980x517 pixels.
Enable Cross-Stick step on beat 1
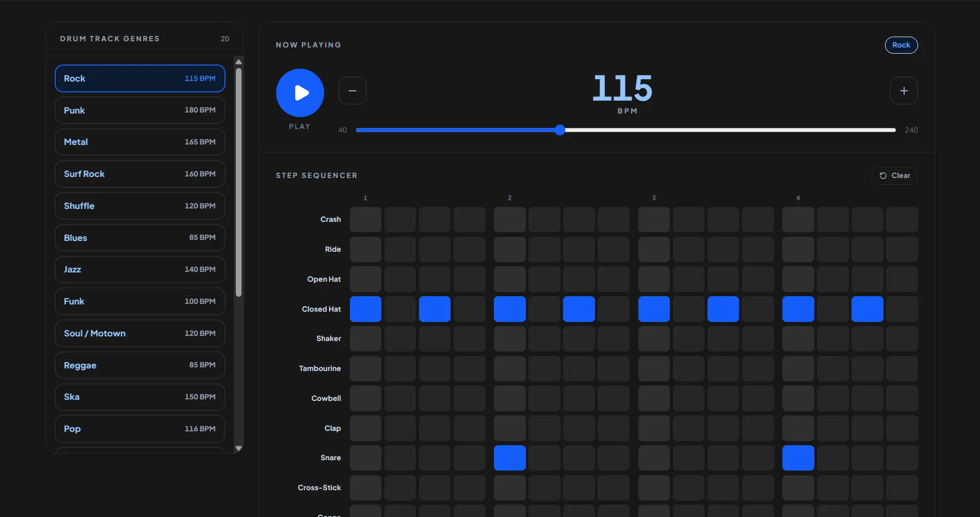tap(365, 488)
